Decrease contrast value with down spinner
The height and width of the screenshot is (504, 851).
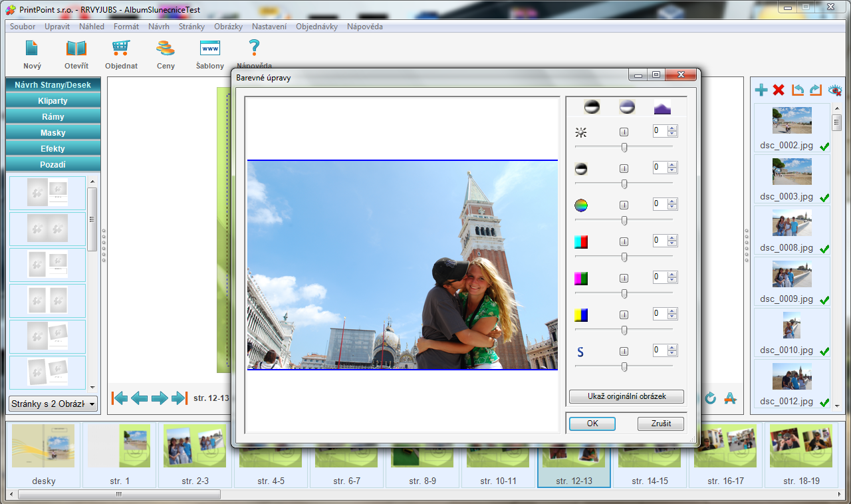672,171
